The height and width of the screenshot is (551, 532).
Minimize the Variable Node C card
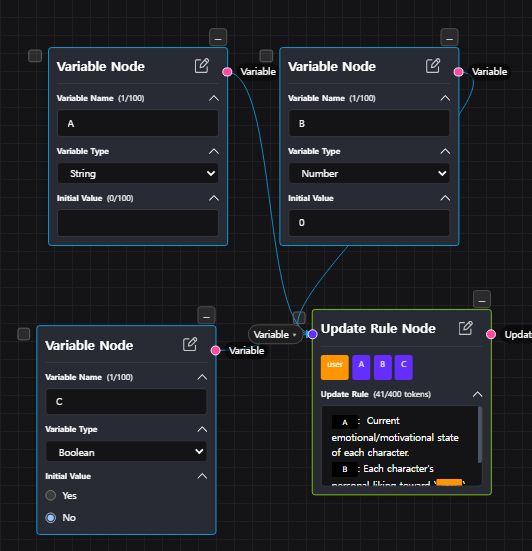206,316
